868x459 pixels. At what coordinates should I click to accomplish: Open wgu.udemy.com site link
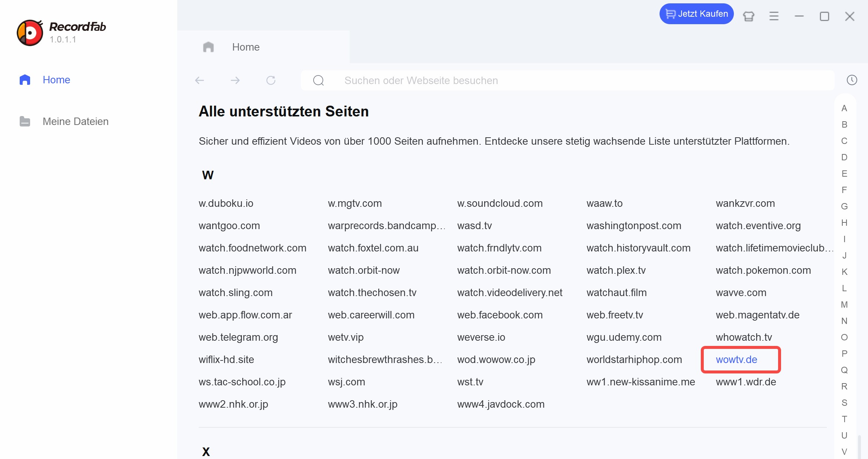point(624,337)
